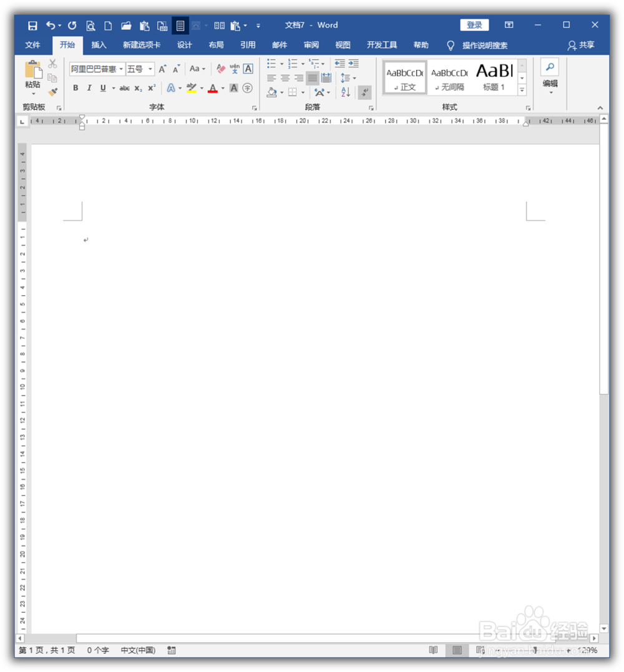Apply Character Shading with the gray A
Image resolution: width=624 pixels, height=672 pixels.
pyautogui.click(x=234, y=88)
